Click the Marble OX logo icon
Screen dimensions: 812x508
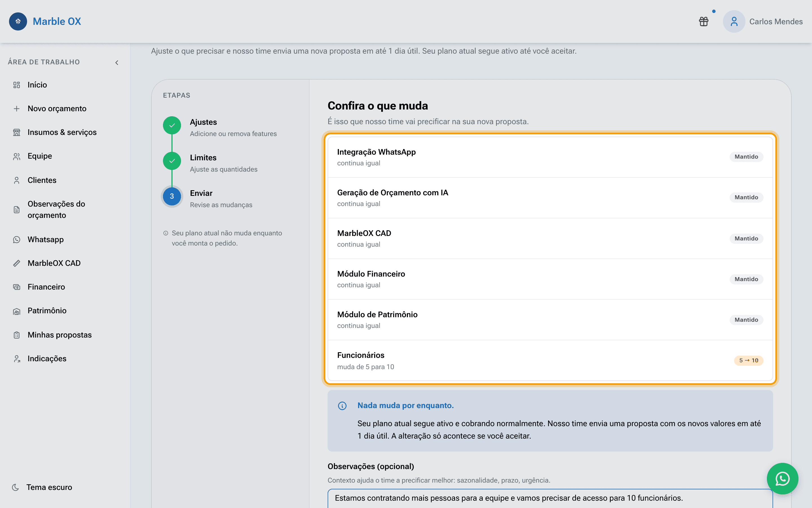point(18,21)
